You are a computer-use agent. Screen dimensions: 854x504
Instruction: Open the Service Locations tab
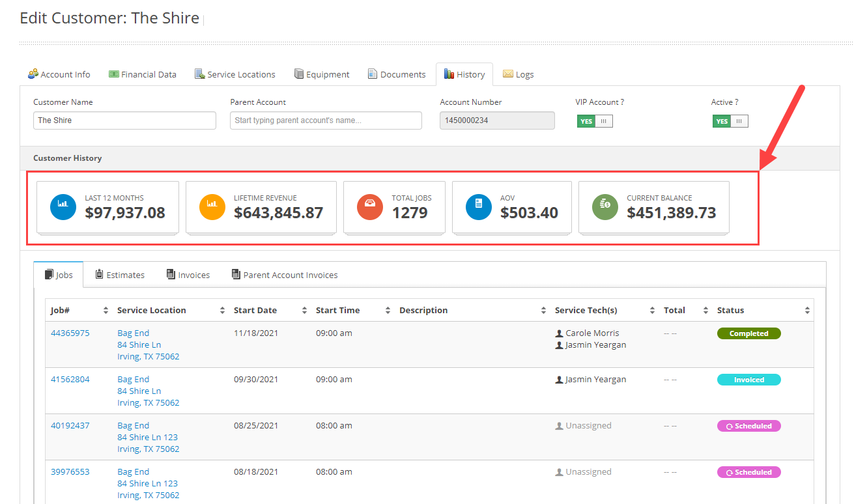[x=235, y=74]
